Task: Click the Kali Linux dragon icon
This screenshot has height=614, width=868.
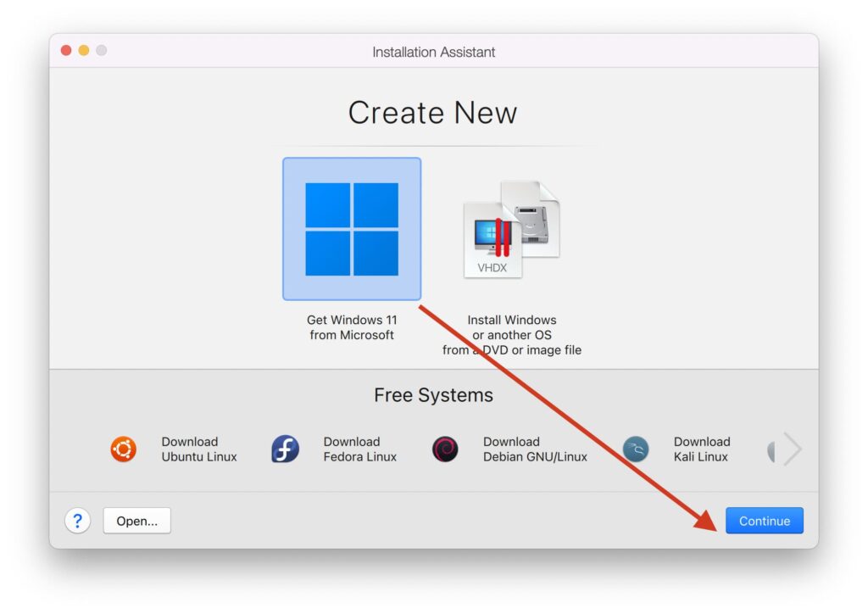Action: (x=636, y=449)
